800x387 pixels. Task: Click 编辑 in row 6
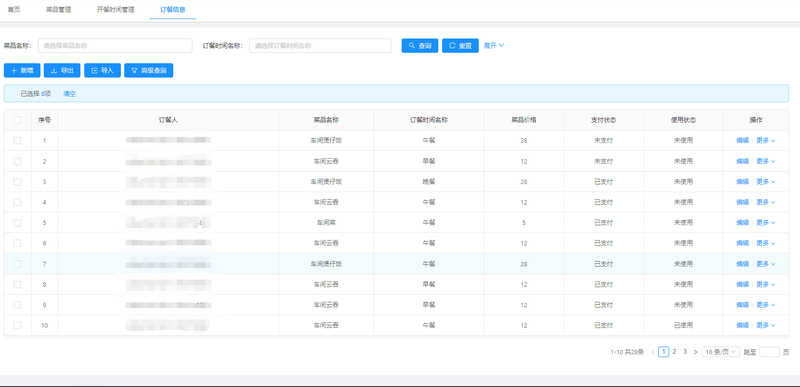tap(742, 243)
